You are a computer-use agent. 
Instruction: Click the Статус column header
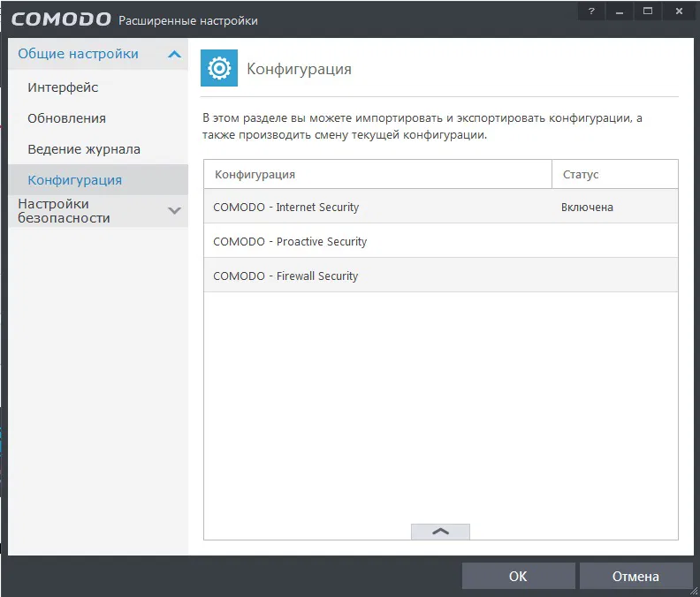tap(615, 174)
